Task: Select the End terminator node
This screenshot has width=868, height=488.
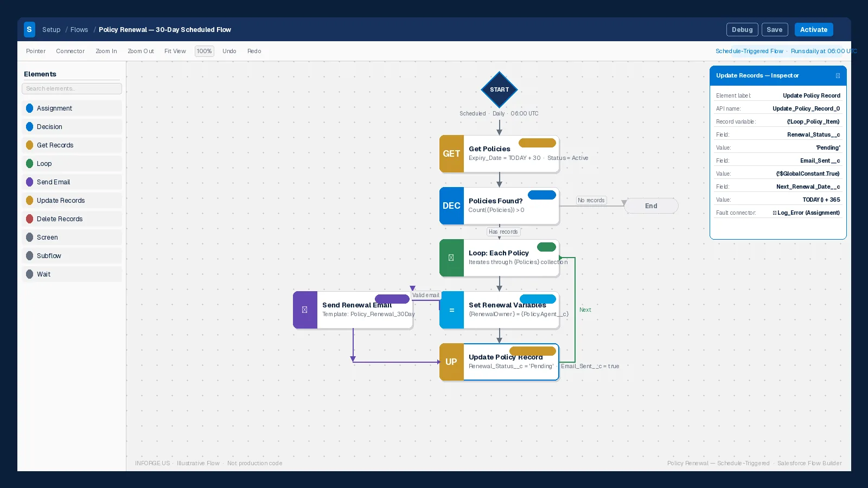Action: point(651,206)
